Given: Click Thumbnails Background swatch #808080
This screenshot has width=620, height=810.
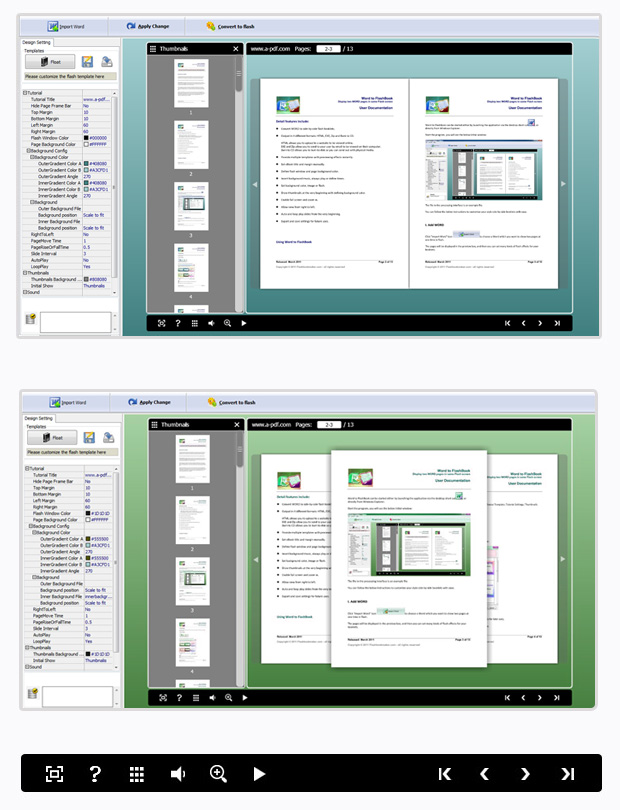Looking at the screenshot, I should click(86, 279).
